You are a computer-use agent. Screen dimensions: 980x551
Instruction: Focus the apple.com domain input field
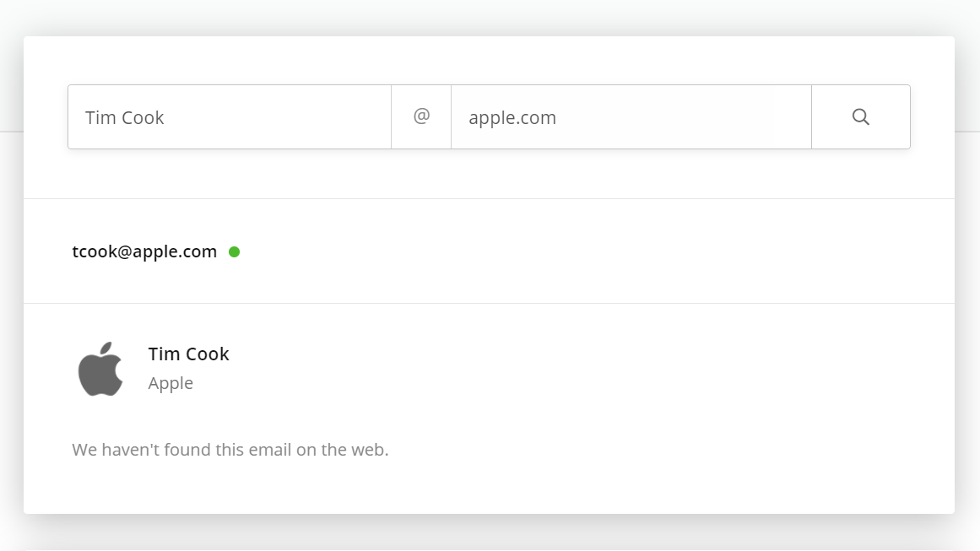click(631, 116)
